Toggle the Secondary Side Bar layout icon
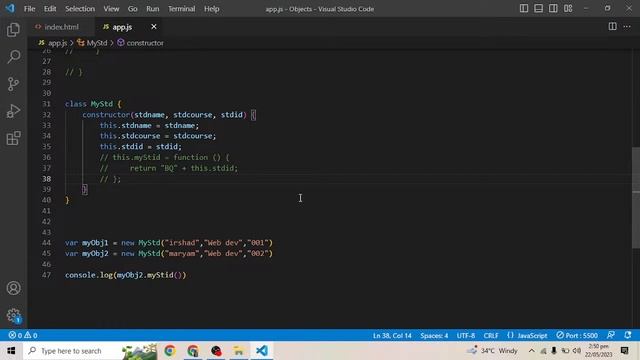Image resolution: width=640 pixels, height=360 pixels. 553,9
